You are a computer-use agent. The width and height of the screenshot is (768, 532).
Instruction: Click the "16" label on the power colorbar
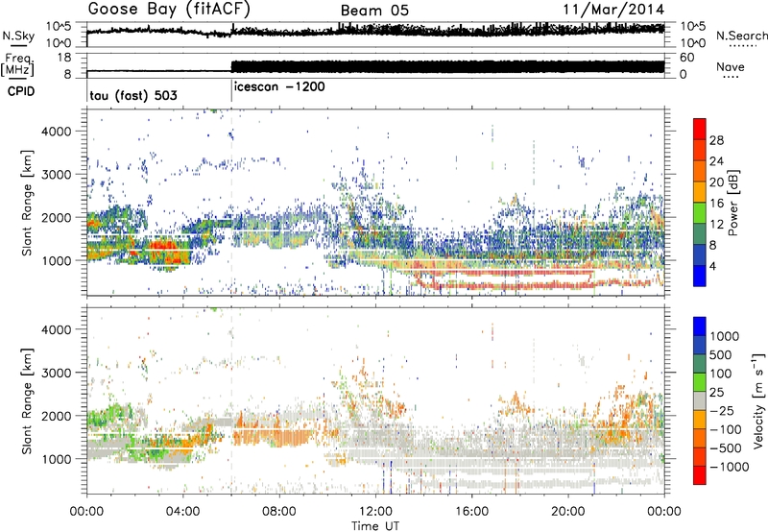716,204
